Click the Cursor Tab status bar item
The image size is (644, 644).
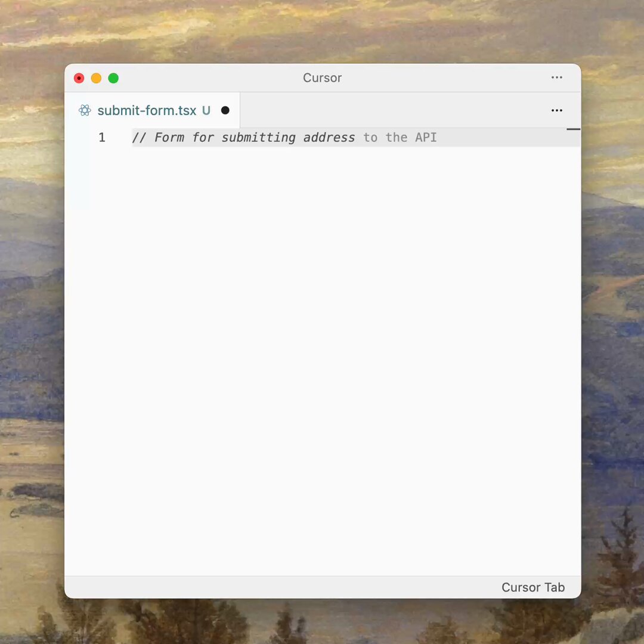532,587
